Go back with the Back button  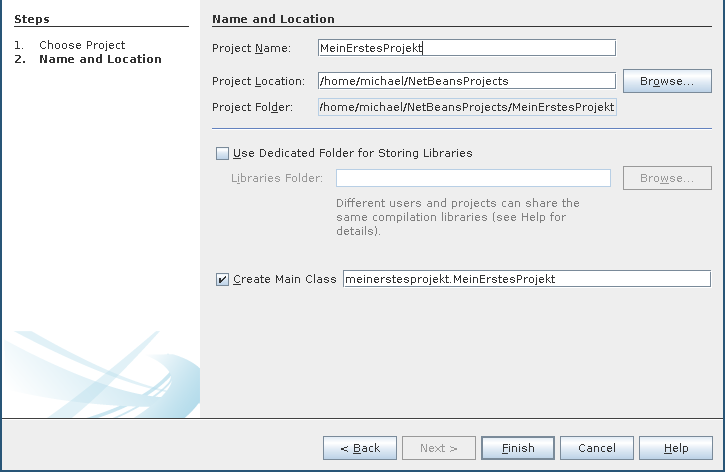point(360,448)
